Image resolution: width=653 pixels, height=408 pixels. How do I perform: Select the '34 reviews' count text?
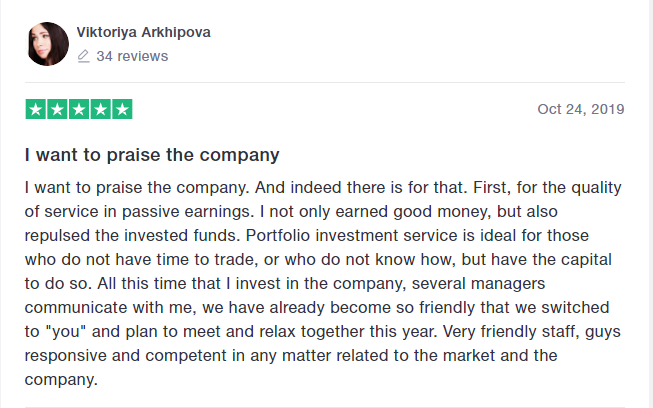132,56
